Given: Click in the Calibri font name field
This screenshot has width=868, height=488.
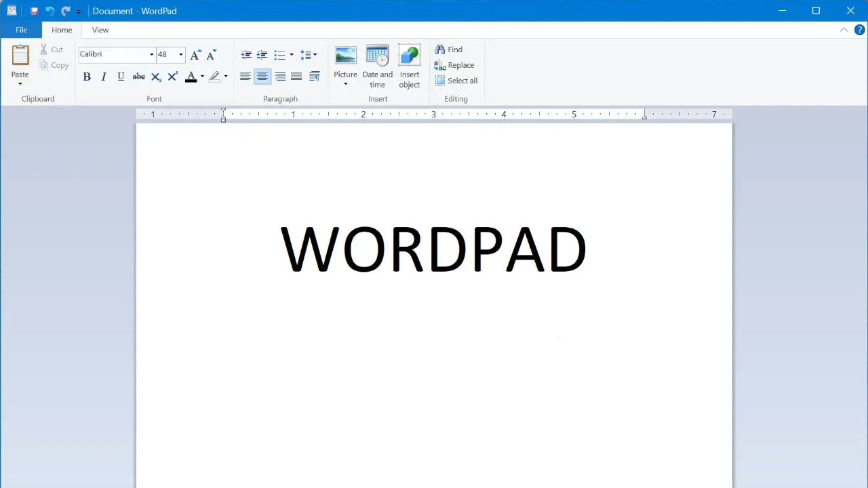Looking at the screenshot, I should click(x=113, y=54).
